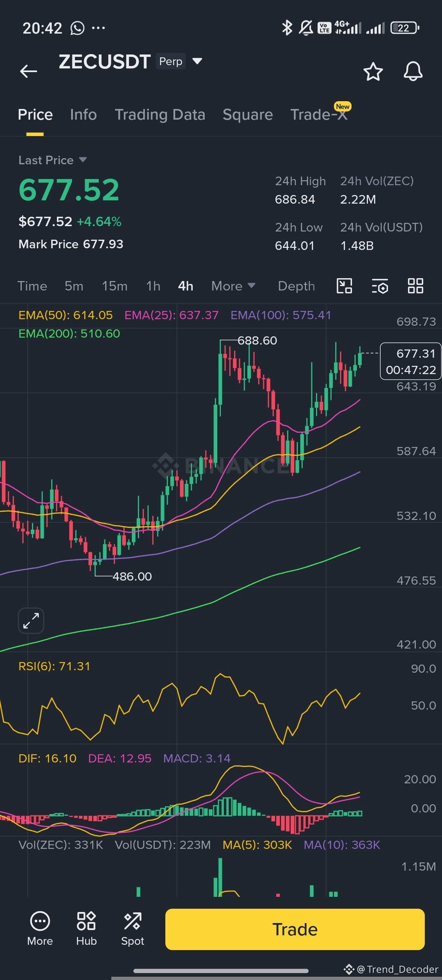
Task: Switch to the Info tab
Action: [x=83, y=115]
